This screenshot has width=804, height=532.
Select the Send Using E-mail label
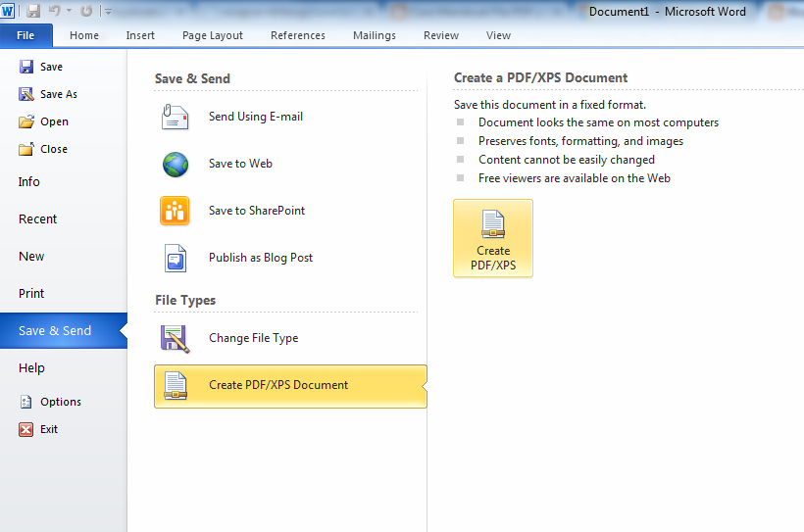coord(256,117)
